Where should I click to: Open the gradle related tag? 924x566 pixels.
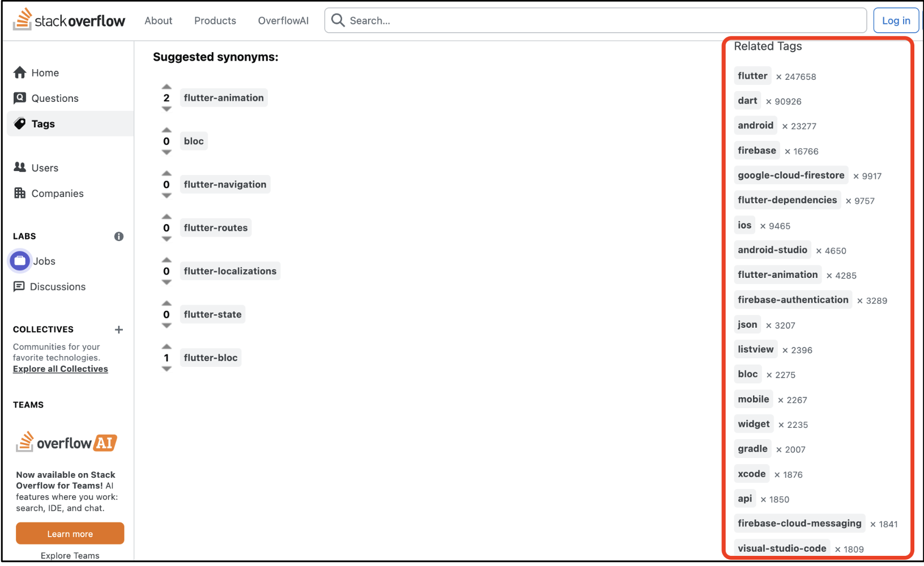click(752, 449)
